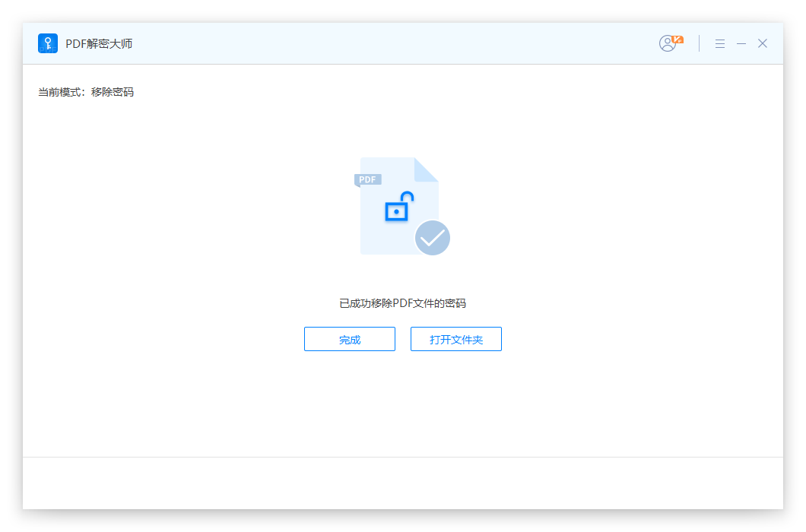Open the hamburger menu in title bar
Screen dimensions: 806x532
[x=719, y=43]
